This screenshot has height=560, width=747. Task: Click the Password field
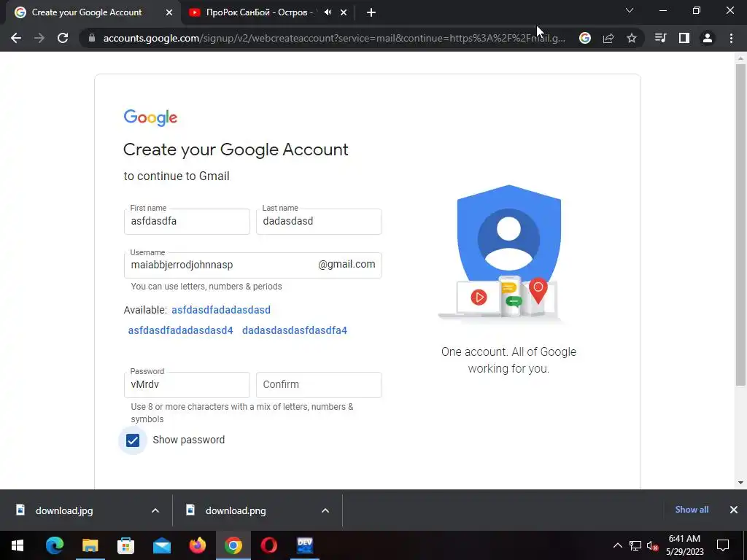tap(187, 385)
